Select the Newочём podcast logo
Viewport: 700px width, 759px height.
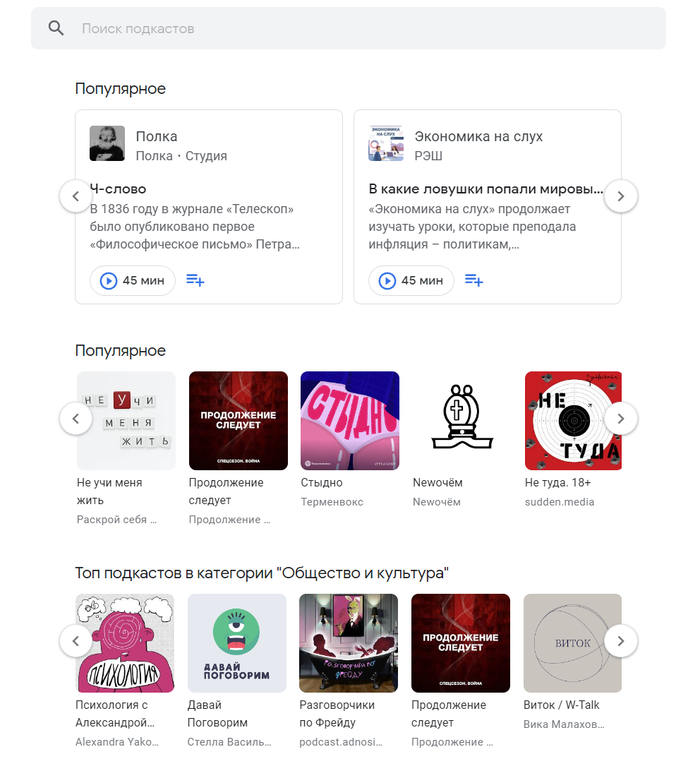coord(461,421)
